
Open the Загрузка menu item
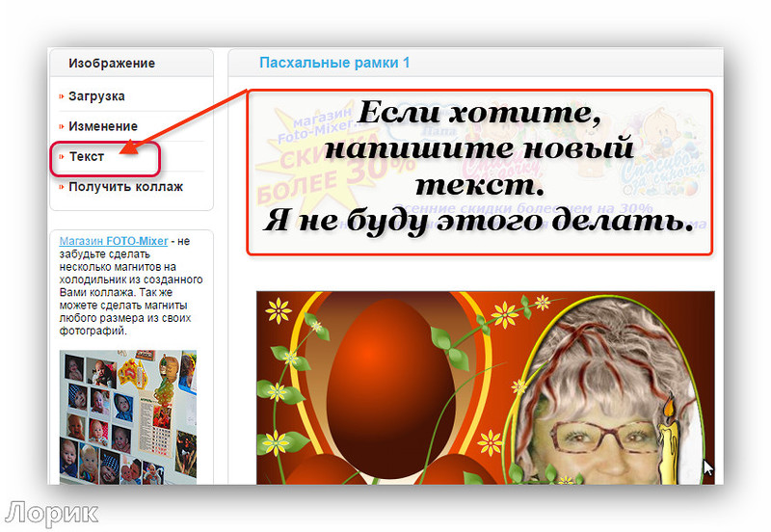point(96,96)
